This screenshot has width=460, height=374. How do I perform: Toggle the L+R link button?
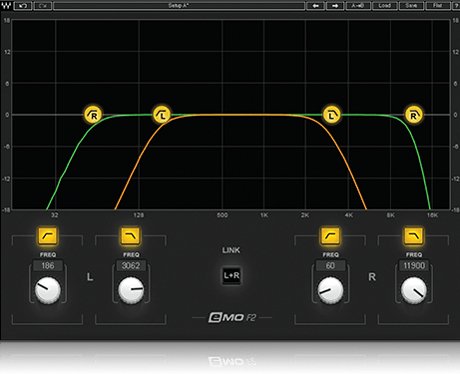pyautogui.click(x=231, y=276)
